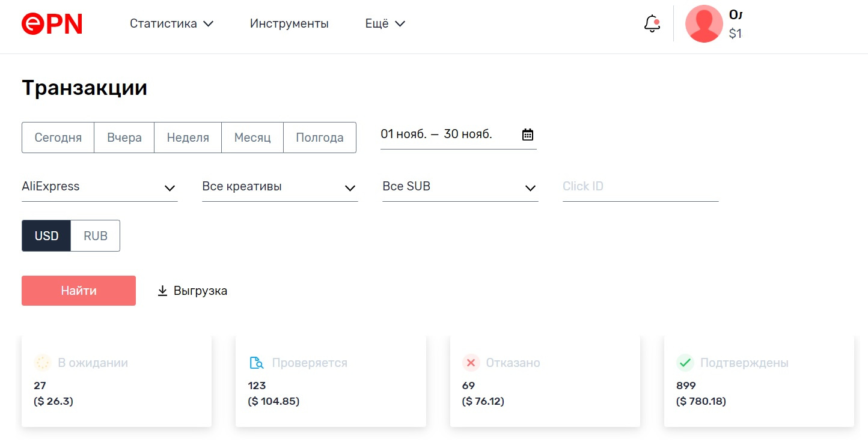Click the Выгрузка download icon
The image size is (868, 448).
pos(162,291)
